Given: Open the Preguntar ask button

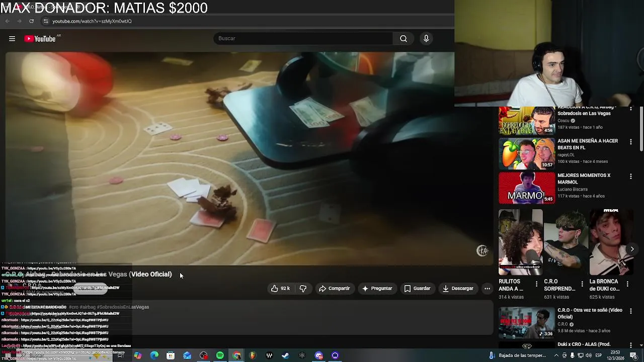Looking at the screenshot, I should point(377,289).
